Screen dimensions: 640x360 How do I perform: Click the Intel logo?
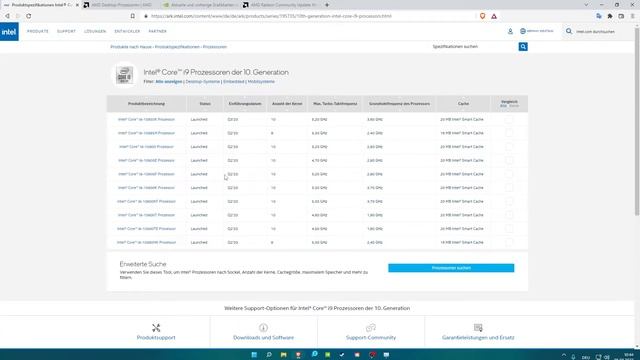pos(9,31)
